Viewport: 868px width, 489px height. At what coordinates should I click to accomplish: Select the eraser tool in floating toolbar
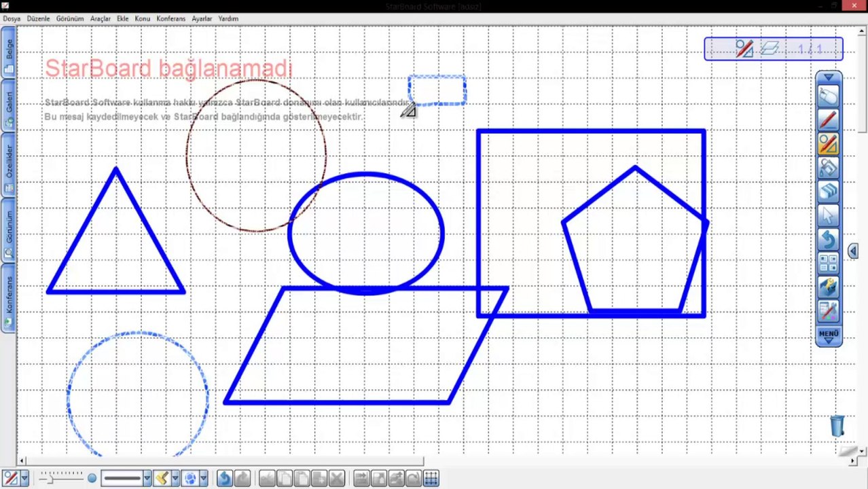[829, 192]
